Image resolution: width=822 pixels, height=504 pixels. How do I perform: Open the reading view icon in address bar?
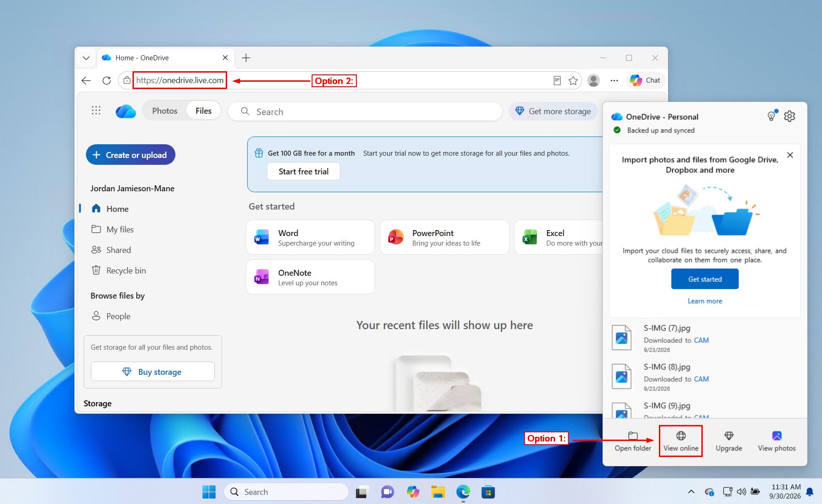coord(557,81)
